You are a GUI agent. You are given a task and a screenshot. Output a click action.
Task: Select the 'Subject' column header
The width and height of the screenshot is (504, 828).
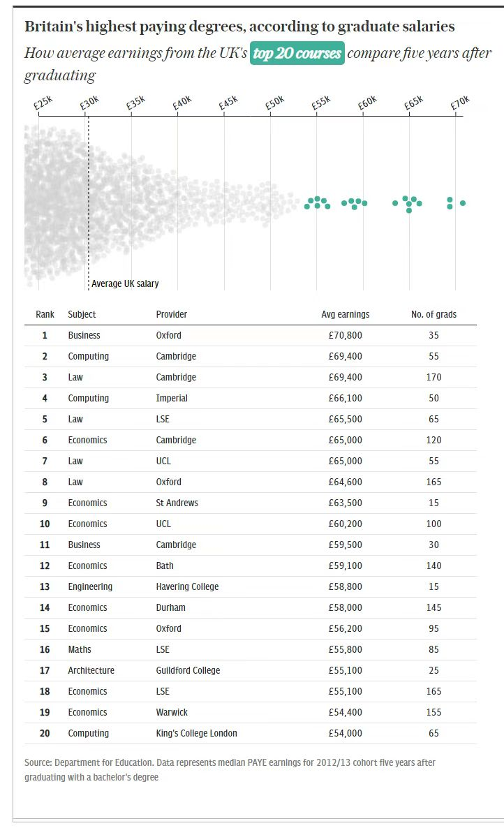(82, 314)
